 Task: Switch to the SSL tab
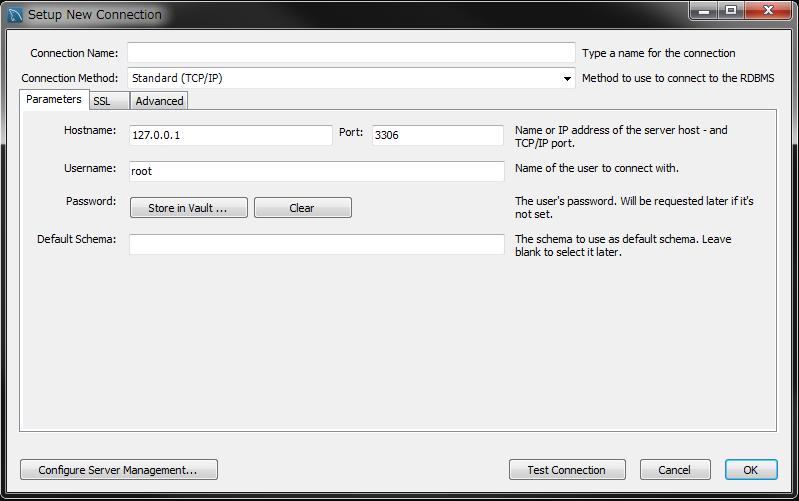tap(109, 101)
